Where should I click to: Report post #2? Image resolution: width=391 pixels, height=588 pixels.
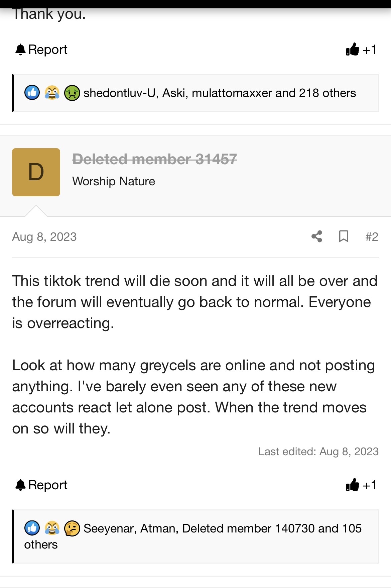tap(41, 485)
